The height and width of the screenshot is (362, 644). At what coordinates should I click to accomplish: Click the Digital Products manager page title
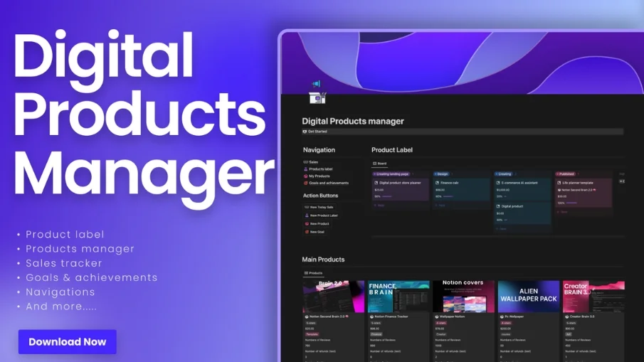[x=353, y=121]
